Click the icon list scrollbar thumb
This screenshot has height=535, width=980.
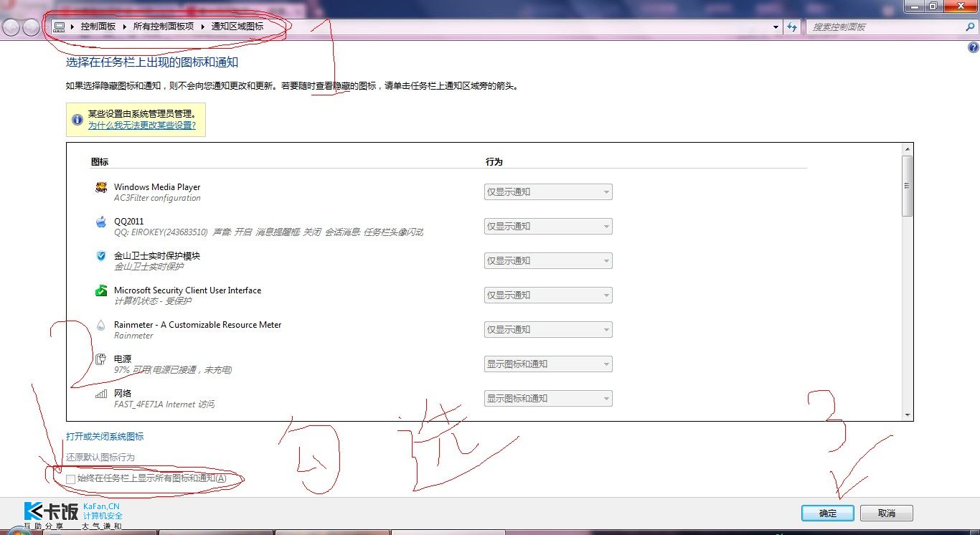point(907,185)
